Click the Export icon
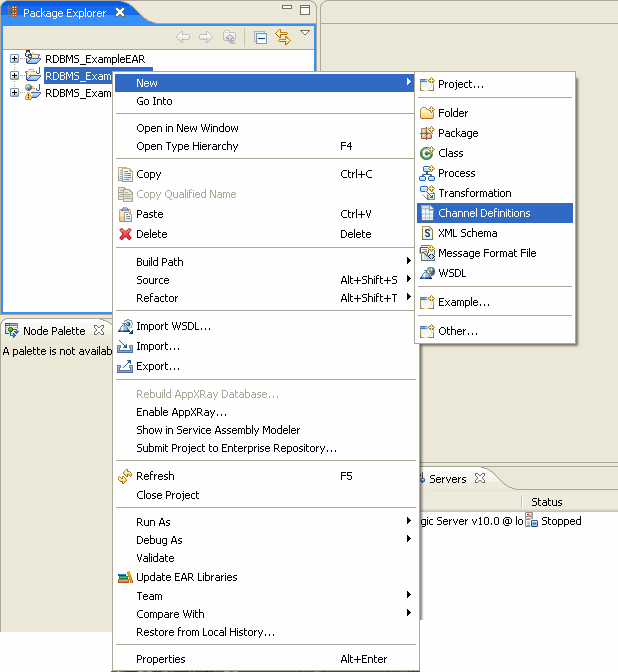This screenshot has height=672, width=618. [125, 366]
